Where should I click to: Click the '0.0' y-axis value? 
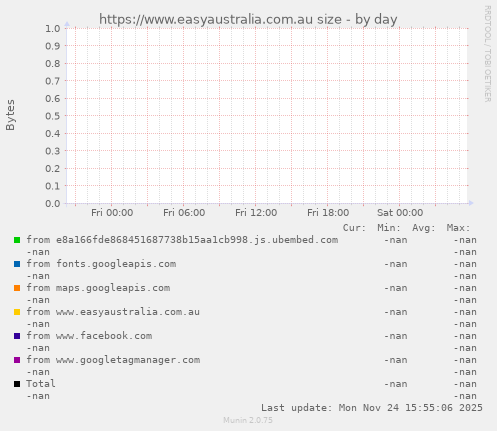[x=53, y=204]
